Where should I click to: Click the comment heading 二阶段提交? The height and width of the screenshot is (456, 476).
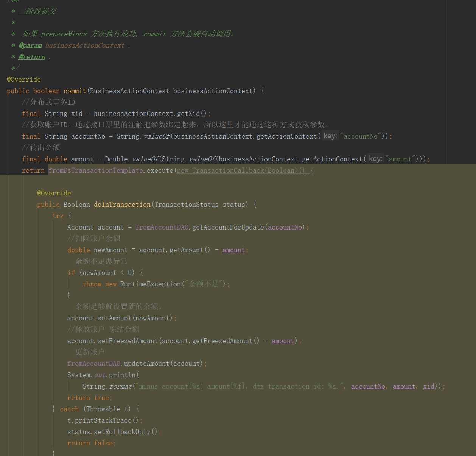tap(37, 11)
